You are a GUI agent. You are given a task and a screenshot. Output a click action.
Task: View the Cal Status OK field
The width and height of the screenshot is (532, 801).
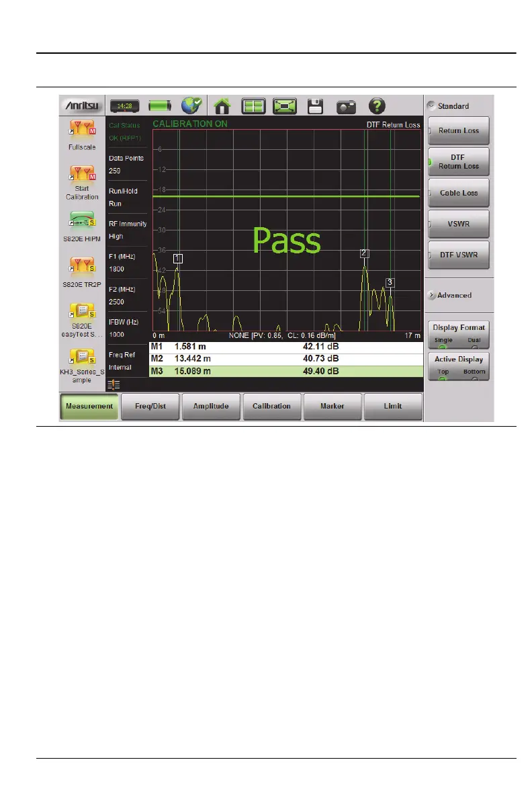pyautogui.click(x=127, y=132)
